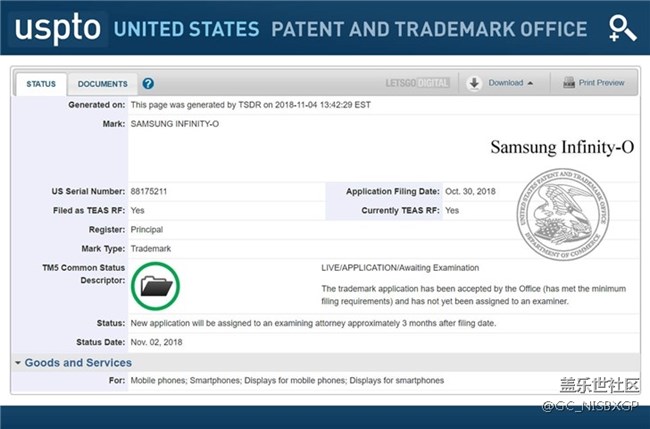The image size is (650, 429).
Task: Click the @GC_NISBXGP handle text
Action: (x=591, y=406)
